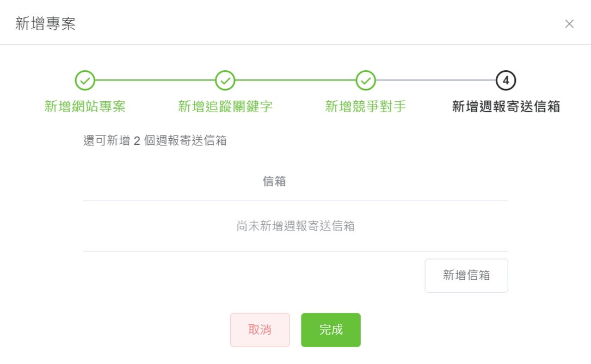Select the 新增競爭對手 step label
The height and width of the screenshot is (364, 591).
(366, 107)
